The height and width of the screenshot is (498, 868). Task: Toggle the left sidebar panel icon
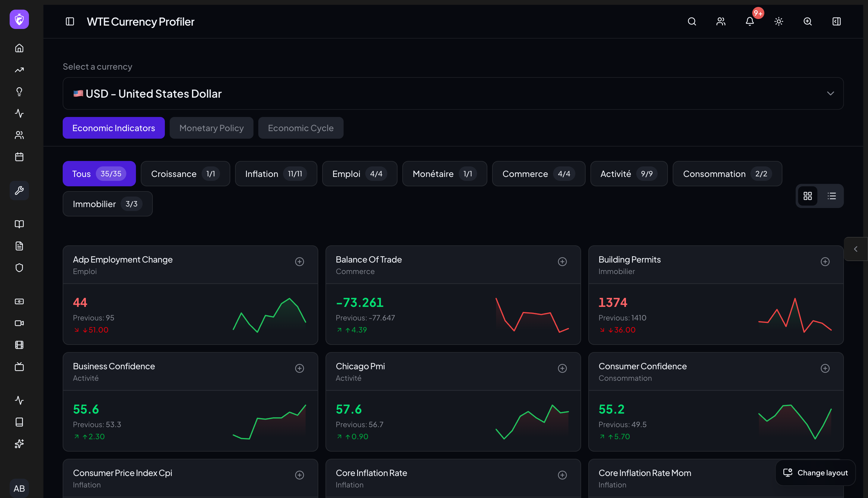70,21
